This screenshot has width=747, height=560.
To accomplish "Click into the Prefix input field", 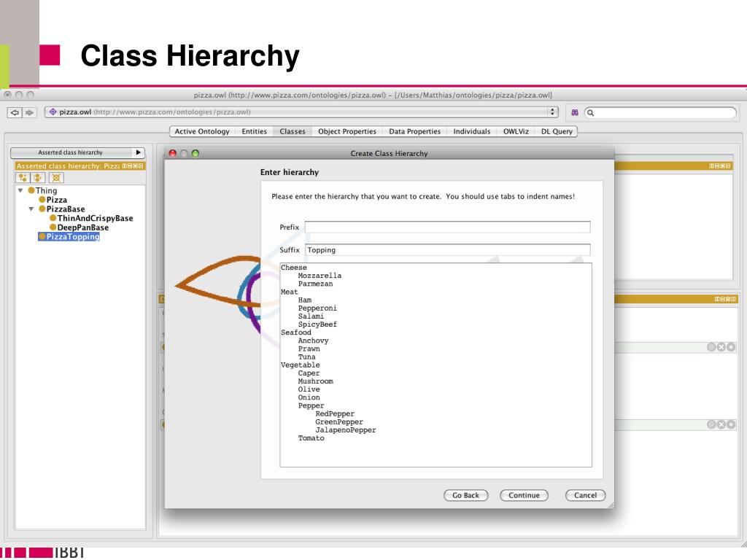I will pos(447,227).
